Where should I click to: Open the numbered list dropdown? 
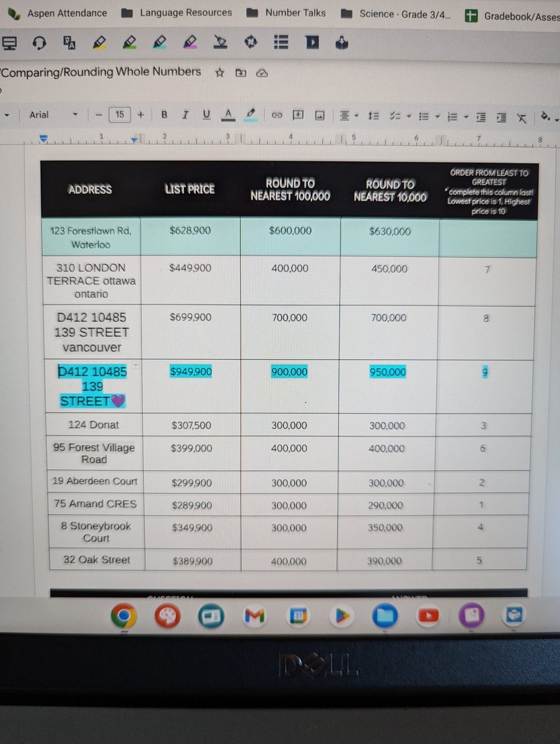click(458, 116)
